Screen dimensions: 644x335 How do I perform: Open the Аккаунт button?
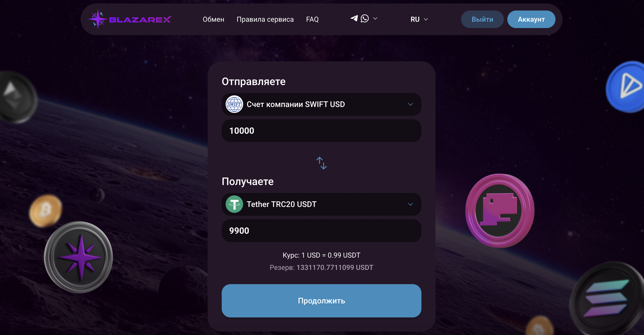pyautogui.click(x=531, y=19)
